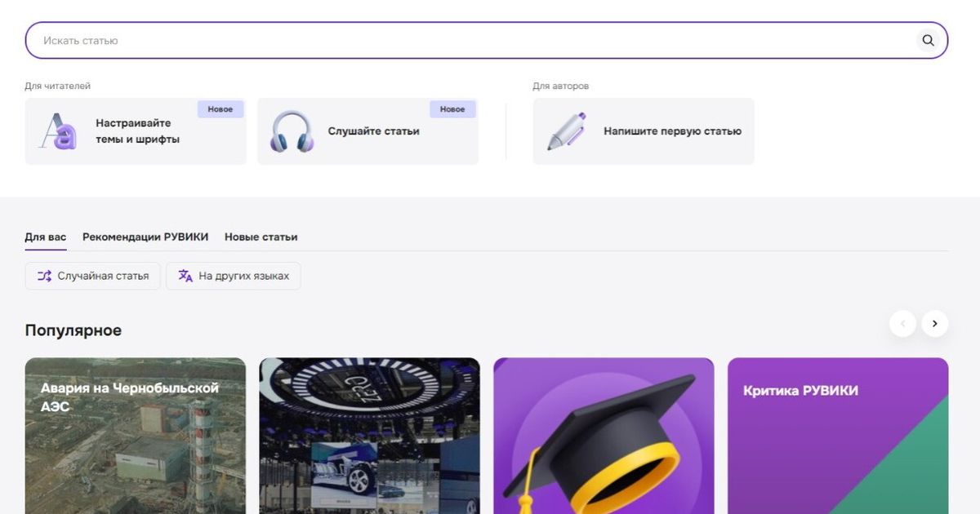Switch to 'Рекомендации РУВИКИ' tab
This screenshot has height=514, width=980.
coord(145,237)
